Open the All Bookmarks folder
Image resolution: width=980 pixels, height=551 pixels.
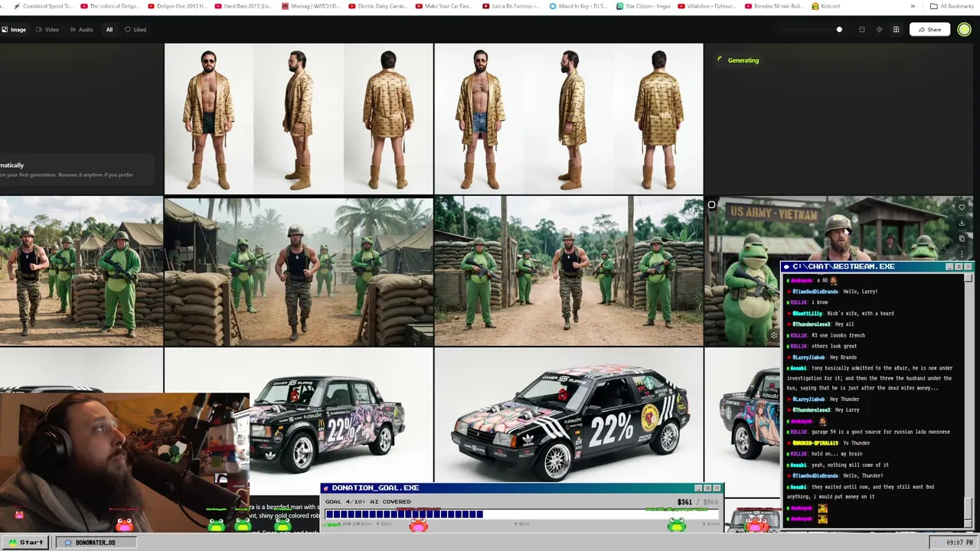pos(951,6)
